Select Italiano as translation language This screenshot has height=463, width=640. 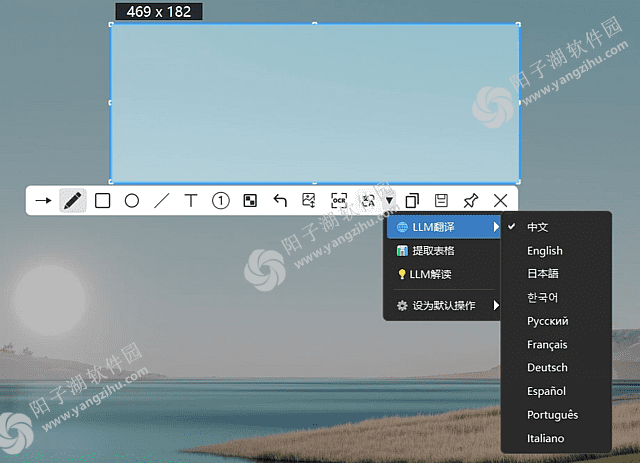pos(556,438)
